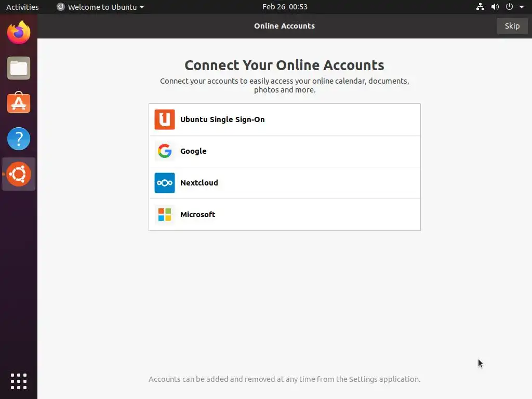The width and height of the screenshot is (532, 399).
Task: Click the power icon in top bar
Action: click(509, 7)
